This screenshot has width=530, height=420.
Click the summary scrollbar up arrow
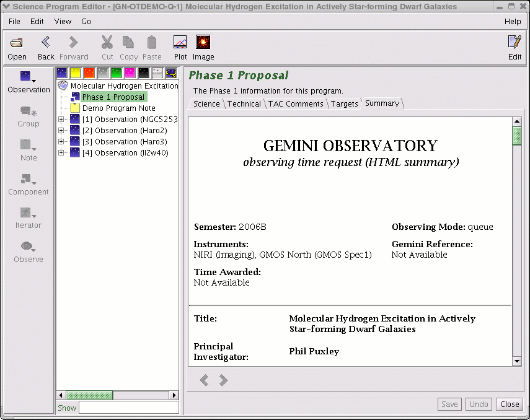(x=517, y=121)
